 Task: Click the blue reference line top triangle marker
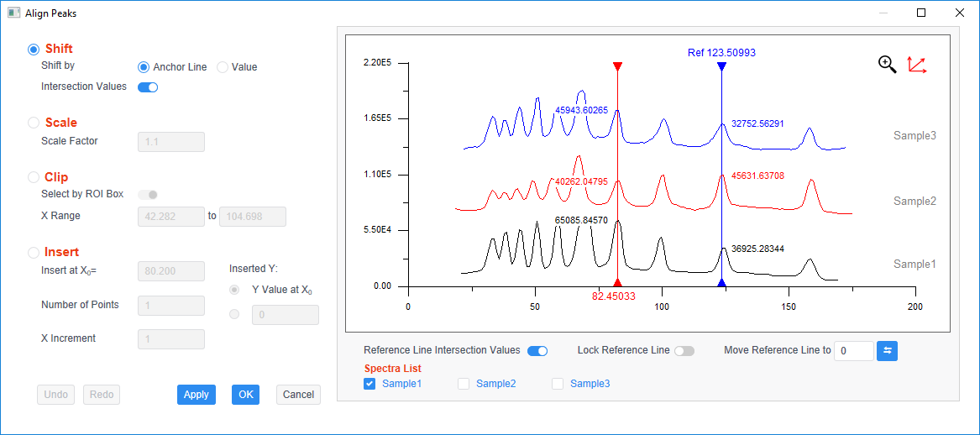point(722,66)
